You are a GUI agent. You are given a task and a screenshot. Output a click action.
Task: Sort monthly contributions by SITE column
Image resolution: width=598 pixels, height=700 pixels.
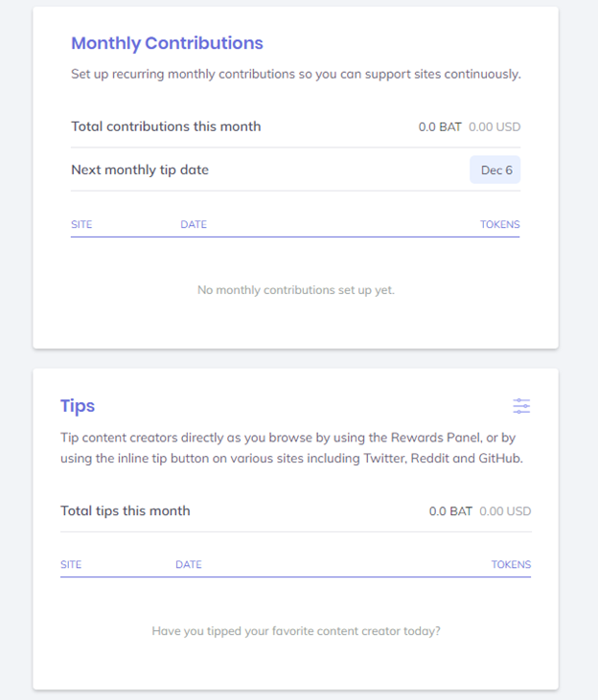click(x=81, y=224)
